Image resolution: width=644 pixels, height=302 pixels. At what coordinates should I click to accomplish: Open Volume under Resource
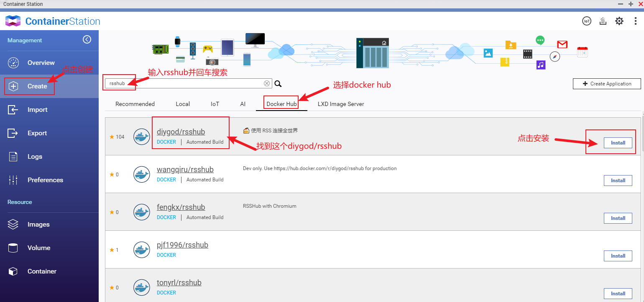pos(49,248)
